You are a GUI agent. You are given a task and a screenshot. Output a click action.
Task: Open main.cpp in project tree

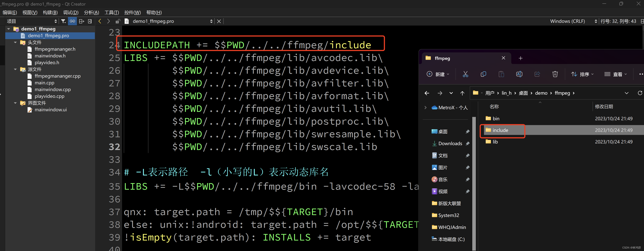coord(44,83)
